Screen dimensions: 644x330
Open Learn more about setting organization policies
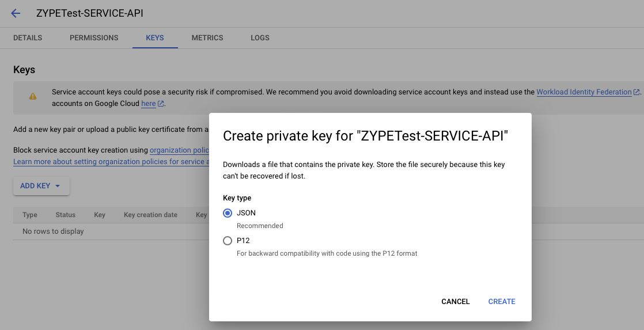[x=111, y=162]
